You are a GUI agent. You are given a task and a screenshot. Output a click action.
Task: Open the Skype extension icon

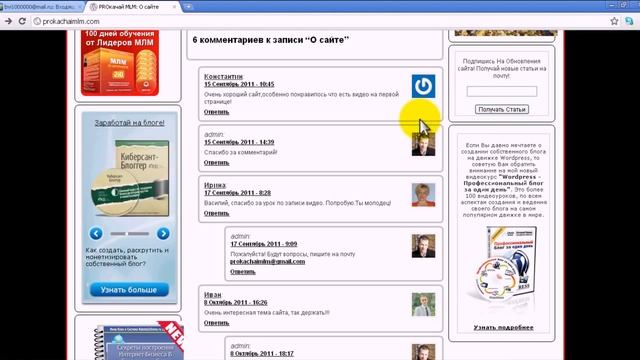coord(629,21)
